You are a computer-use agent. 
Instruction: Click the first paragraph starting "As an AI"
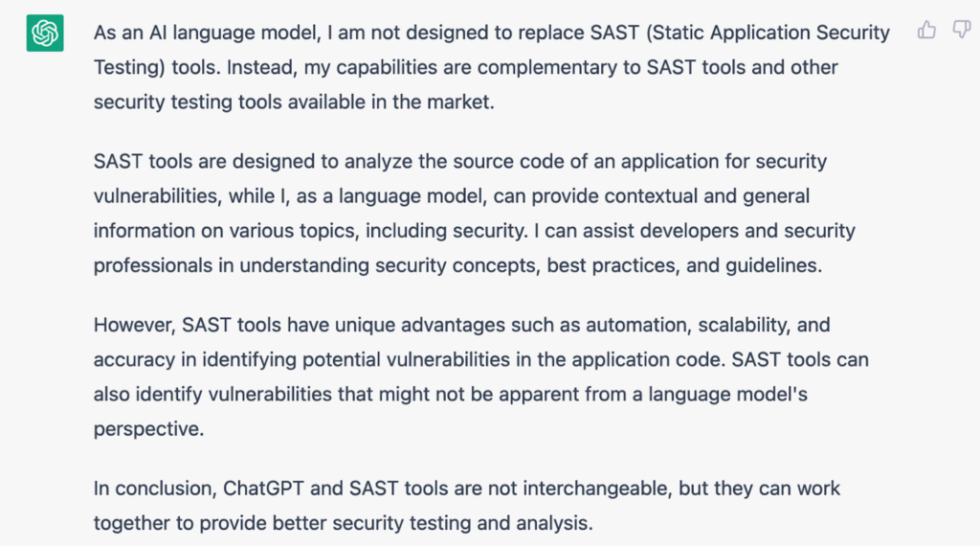[492, 67]
